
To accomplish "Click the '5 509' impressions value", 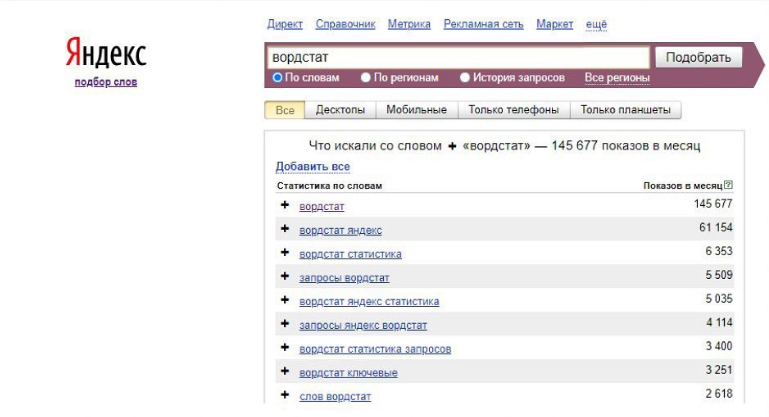I will pyautogui.click(x=719, y=275).
